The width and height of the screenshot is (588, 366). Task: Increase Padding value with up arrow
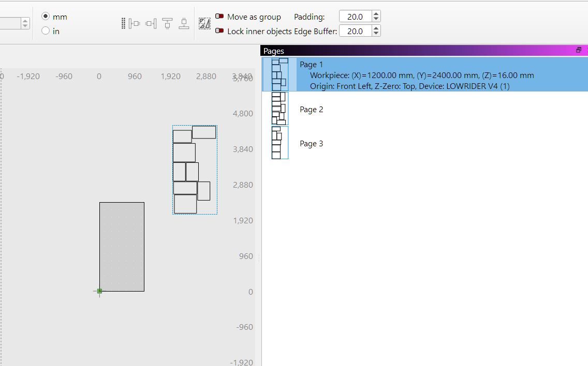point(376,13)
